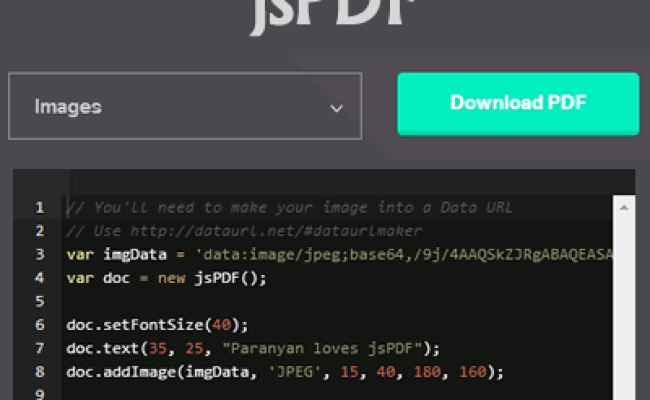Click the doc.addImage line of code

pos(285,372)
